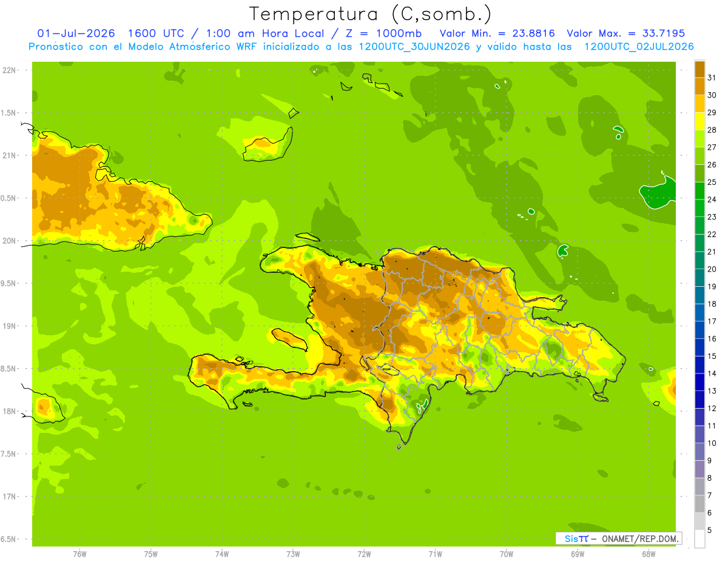Click the '27' colorbar scale label

tap(712, 147)
